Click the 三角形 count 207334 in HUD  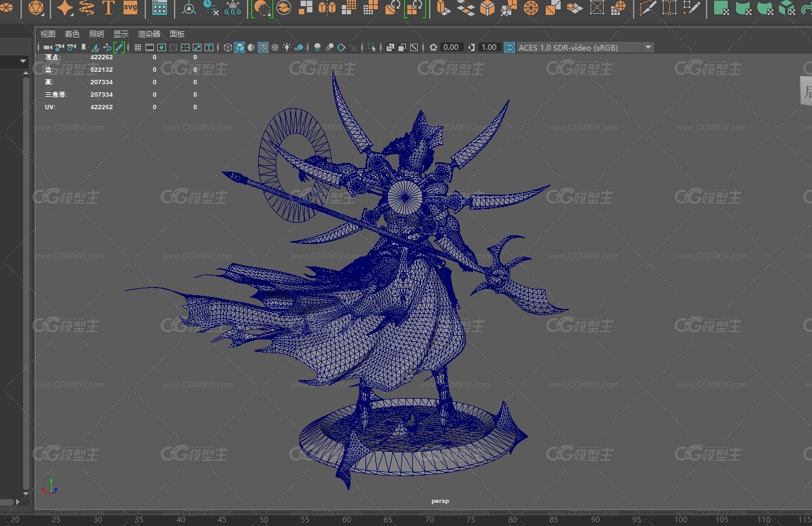tap(102, 95)
